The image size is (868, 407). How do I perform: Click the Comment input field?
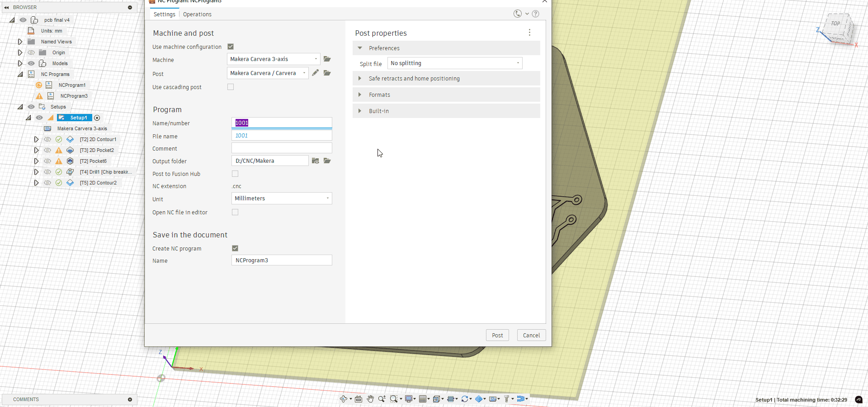(x=282, y=148)
